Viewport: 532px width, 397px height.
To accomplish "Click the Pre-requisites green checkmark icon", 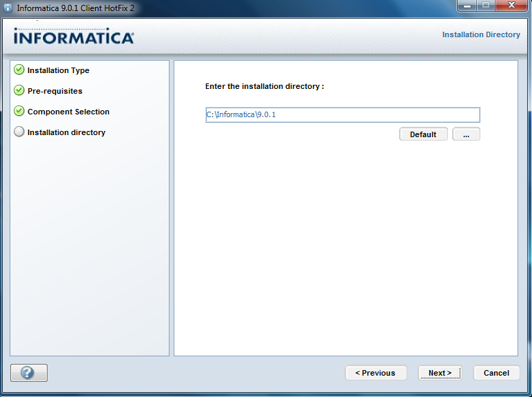I will pyautogui.click(x=19, y=91).
